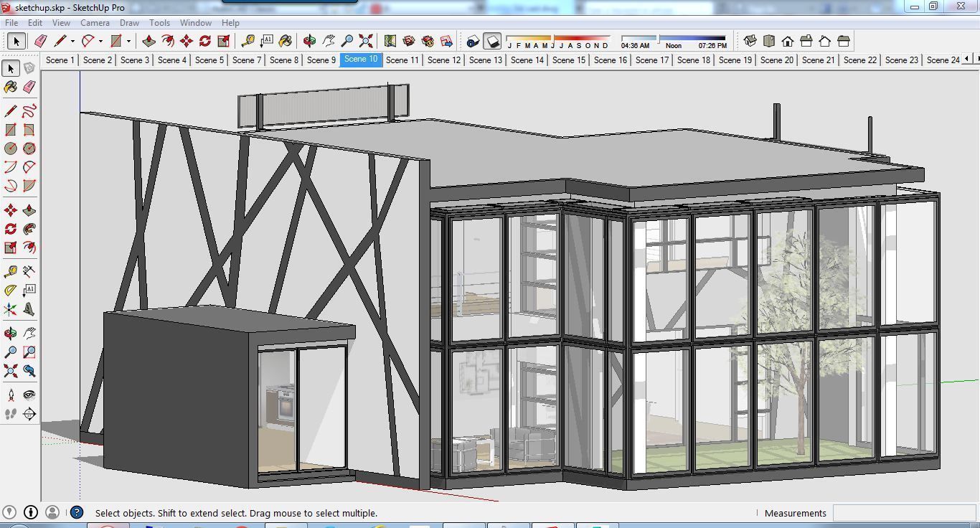980x528 pixels.
Task: Select the Section Plane tool
Action: point(29,414)
